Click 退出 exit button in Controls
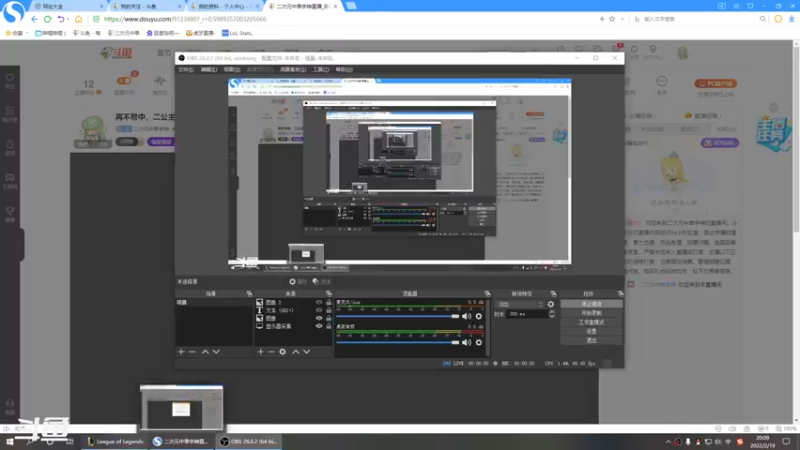Image resolution: width=800 pixels, height=450 pixels. (591, 340)
